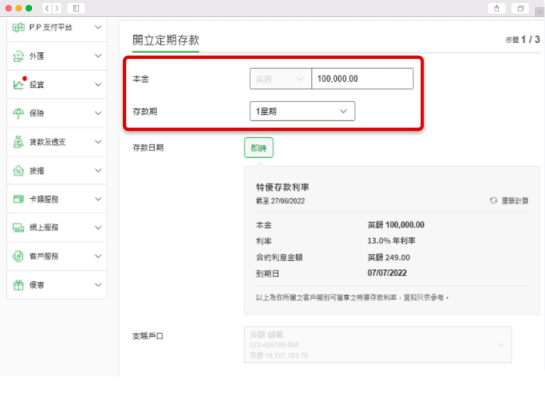The image size is (545, 397).
Task: Expand the 客戶服務 section chevron
Action: click(98, 256)
